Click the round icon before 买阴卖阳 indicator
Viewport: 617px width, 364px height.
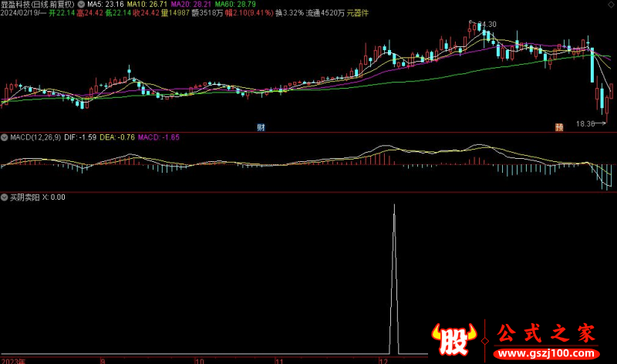5,197
